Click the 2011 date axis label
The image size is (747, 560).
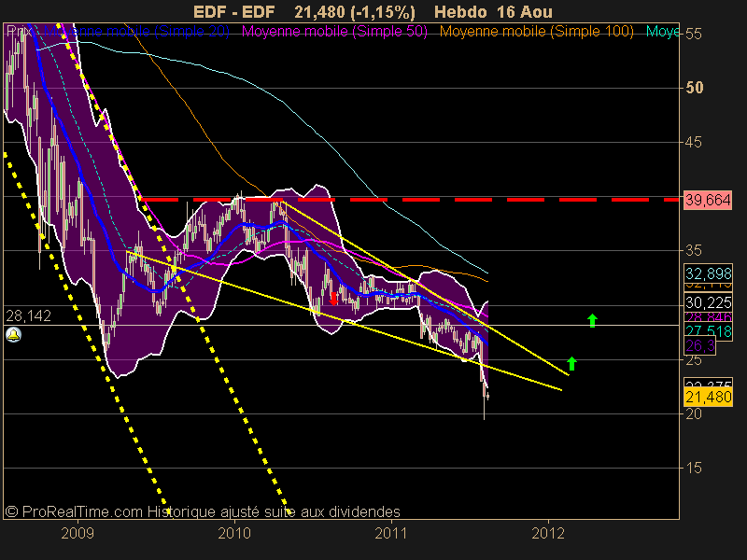coord(390,533)
